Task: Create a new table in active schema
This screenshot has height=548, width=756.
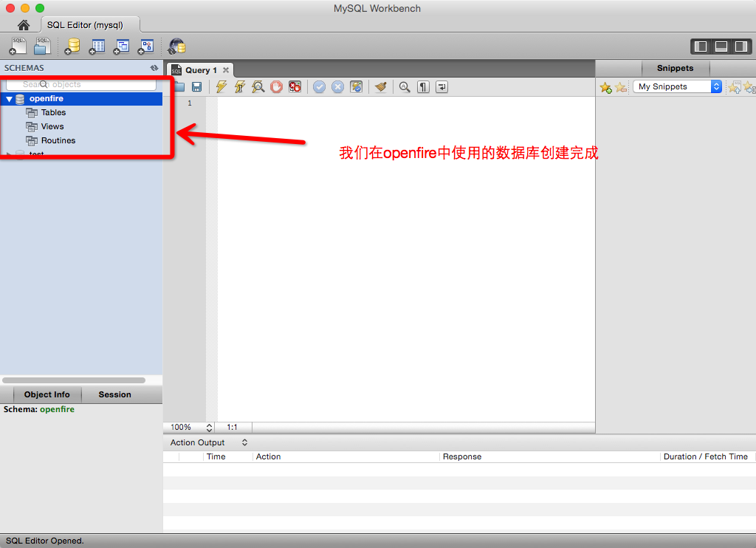Action: coord(97,47)
